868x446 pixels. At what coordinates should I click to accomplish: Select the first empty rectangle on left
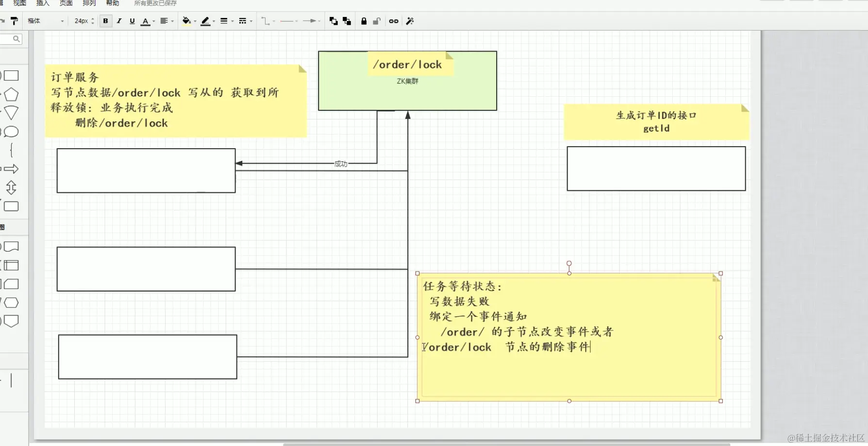pos(146,171)
